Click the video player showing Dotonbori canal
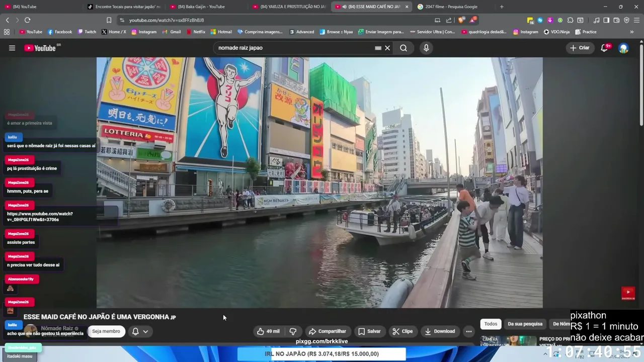The image size is (644, 362). pyautogui.click(x=319, y=182)
